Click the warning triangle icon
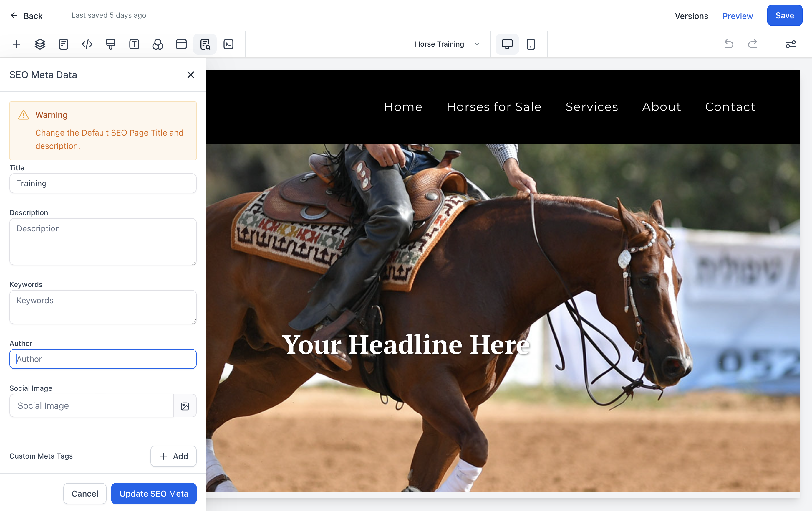 [23, 115]
